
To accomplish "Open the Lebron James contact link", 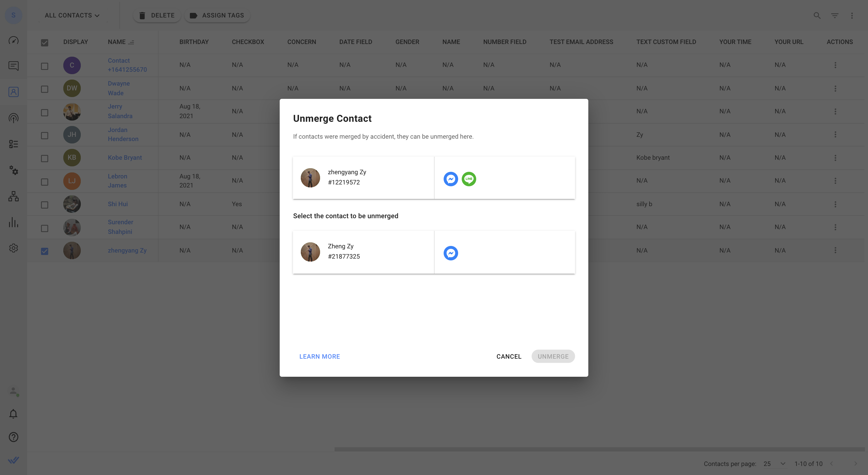I will (117, 181).
